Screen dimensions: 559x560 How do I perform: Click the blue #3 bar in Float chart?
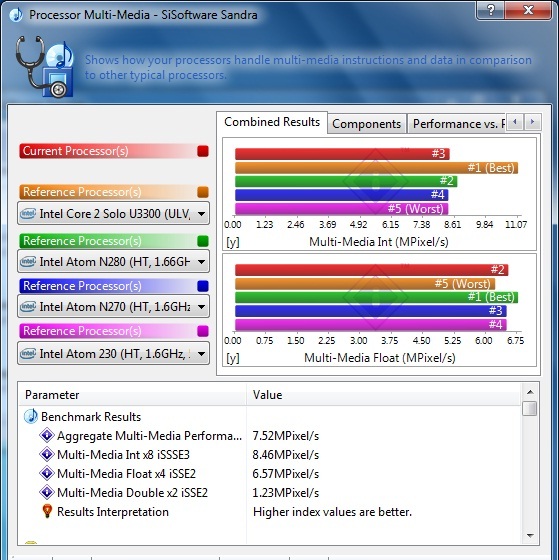[371, 311]
